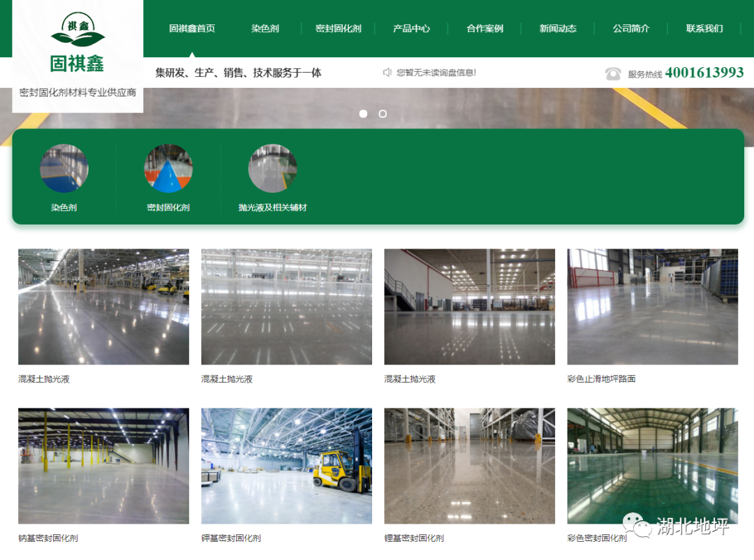Open the 固祺鑫首页 menu item
This screenshot has width=754, height=560.
tap(192, 29)
